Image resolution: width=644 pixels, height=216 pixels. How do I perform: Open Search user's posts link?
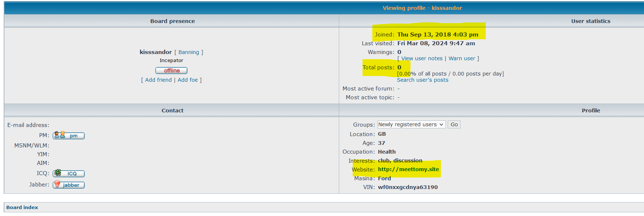(x=423, y=80)
